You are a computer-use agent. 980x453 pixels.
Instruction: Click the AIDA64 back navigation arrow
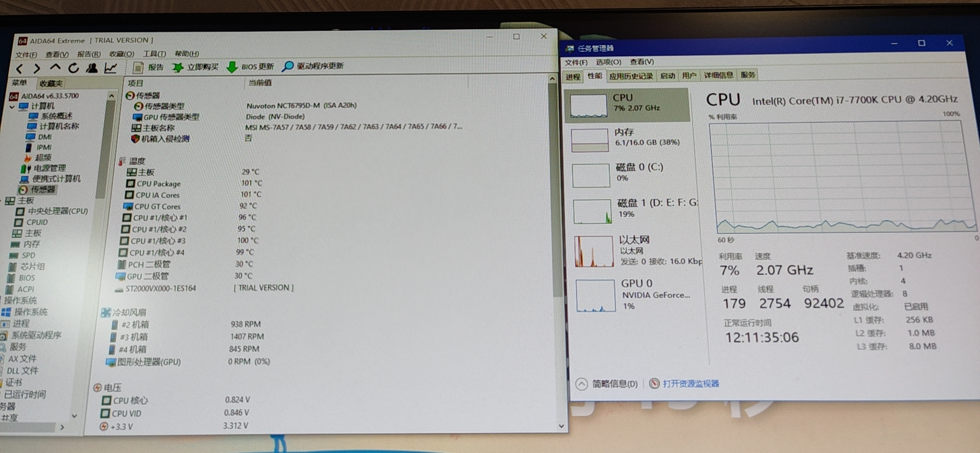point(19,68)
